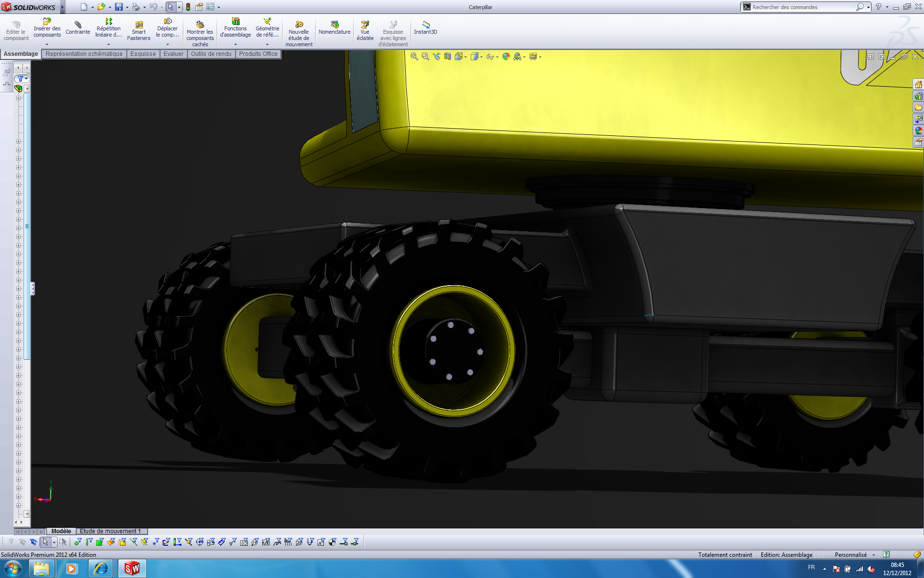The height and width of the screenshot is (578, 924).
Task: Switch to Produits Office tab
Action: click(258, 54)
